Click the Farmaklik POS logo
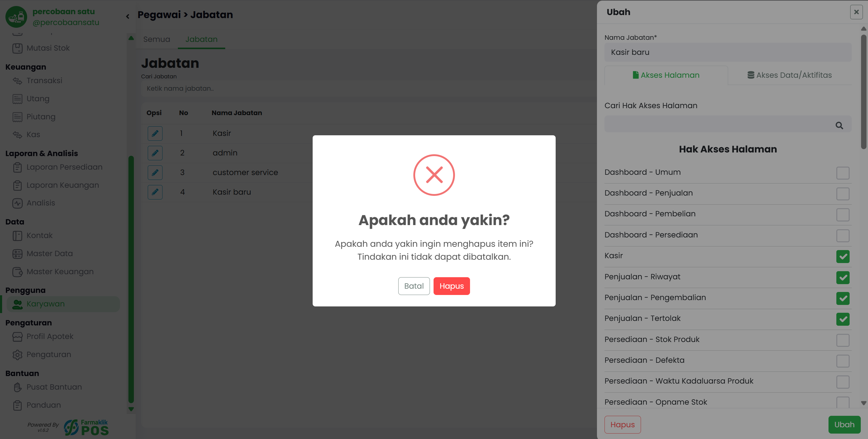 (x=86, y=427)
